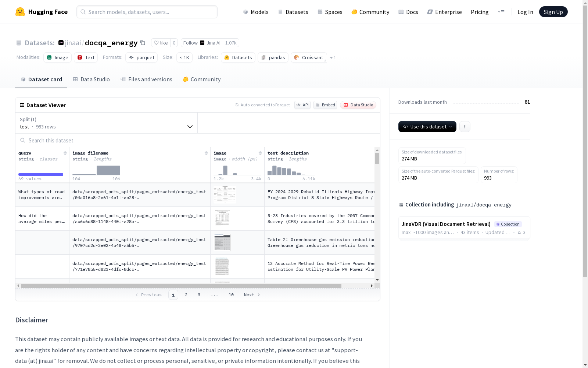Open the FY 2024-2029 row image thumbnail
588x368 pixels.
pyautogui.click(x=225, y=195)
